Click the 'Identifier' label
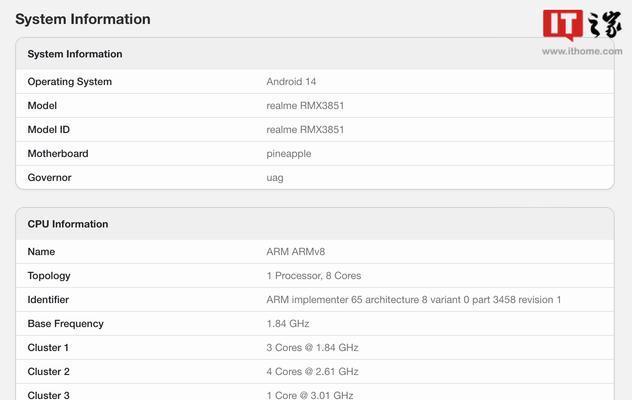 (48, 300)
